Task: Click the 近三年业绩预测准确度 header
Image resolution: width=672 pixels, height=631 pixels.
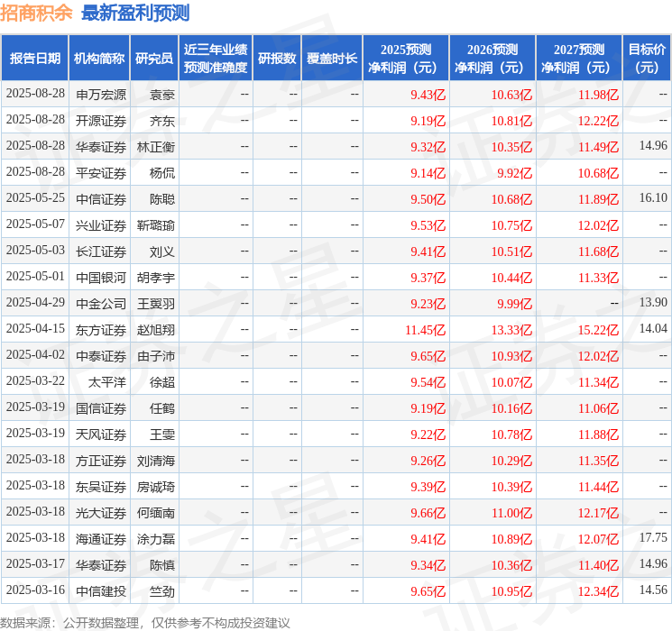Action: (216, 58)
